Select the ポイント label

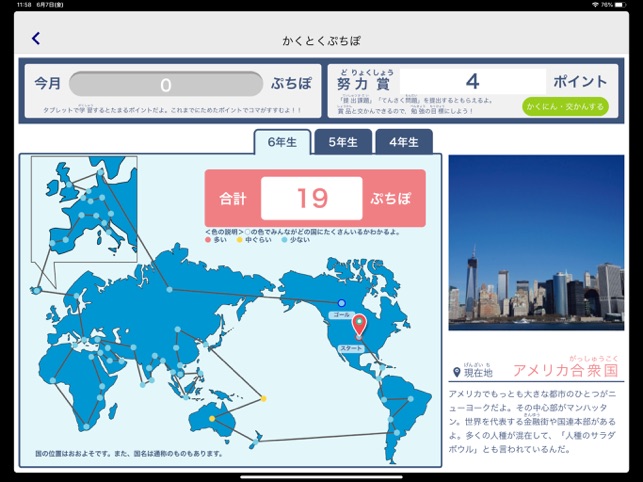coord(580,82)
